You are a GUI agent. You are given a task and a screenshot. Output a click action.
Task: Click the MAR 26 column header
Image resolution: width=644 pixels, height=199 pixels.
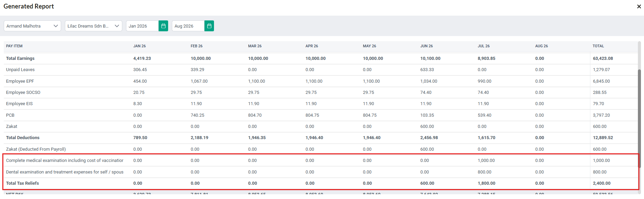(255, 46)
